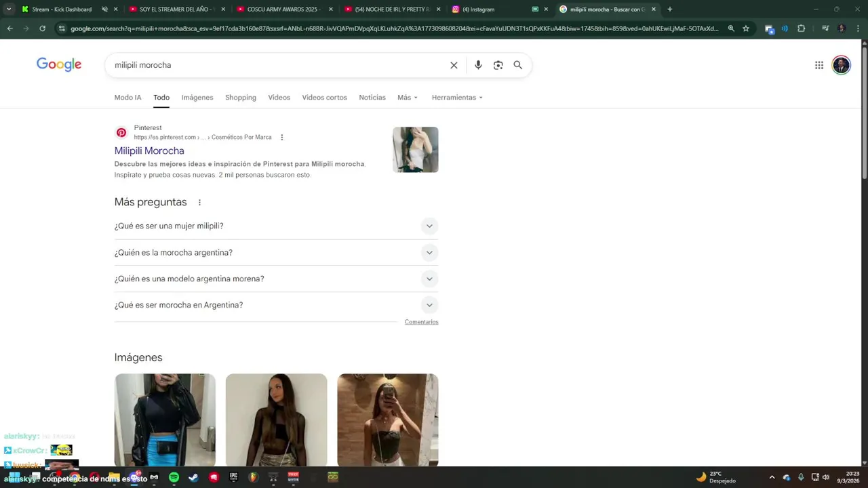Expand '¿Qué es ser morocha en Argentina?'
Screen dimensions: 868x488
[276, 306]
